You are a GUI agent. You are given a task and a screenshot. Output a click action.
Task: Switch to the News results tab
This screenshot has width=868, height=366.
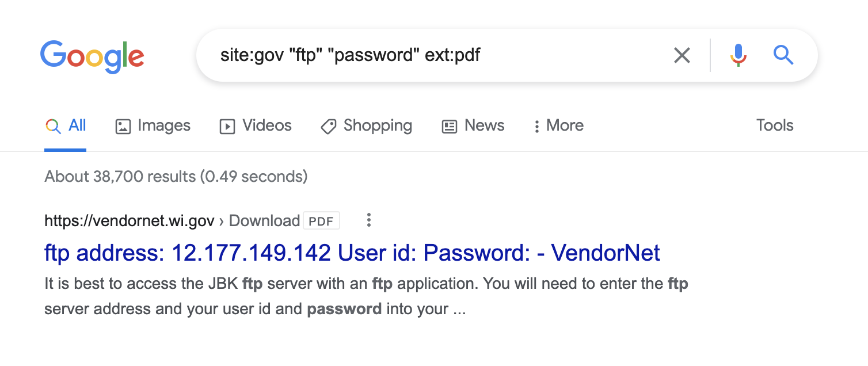[x=473, y=125]
